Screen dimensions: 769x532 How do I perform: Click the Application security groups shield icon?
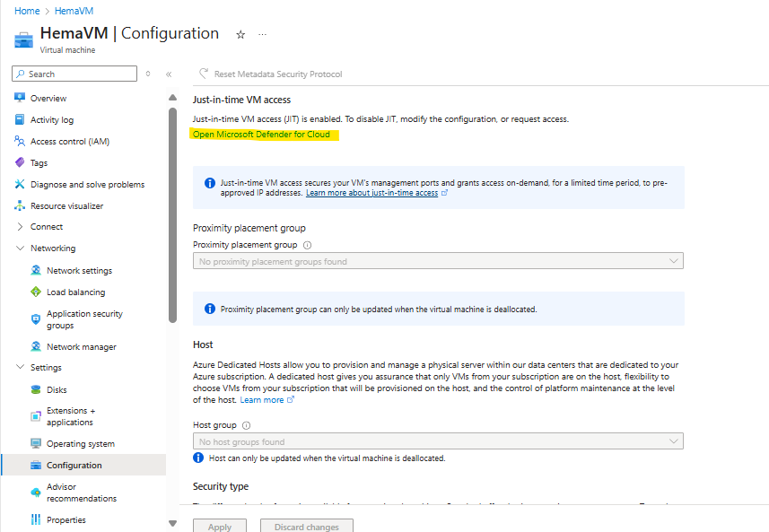pyautogui.click(x=36, y=319)
